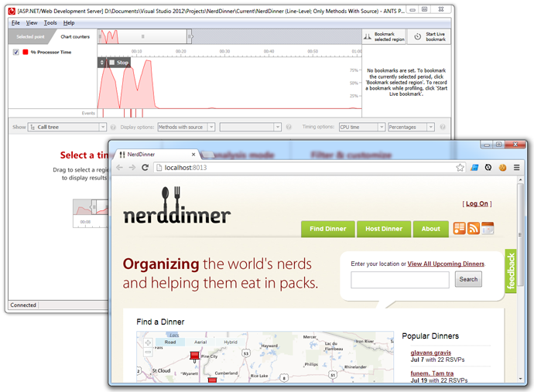The width and height of the screenshot is (534, 392).
Task: Click the location search text field
Action: point(399,279)
